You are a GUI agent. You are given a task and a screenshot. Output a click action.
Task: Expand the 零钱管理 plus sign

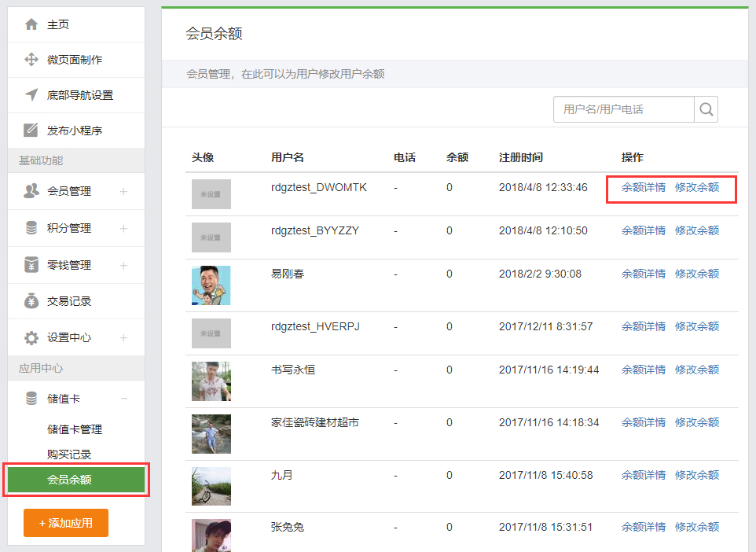click(123, 266)
